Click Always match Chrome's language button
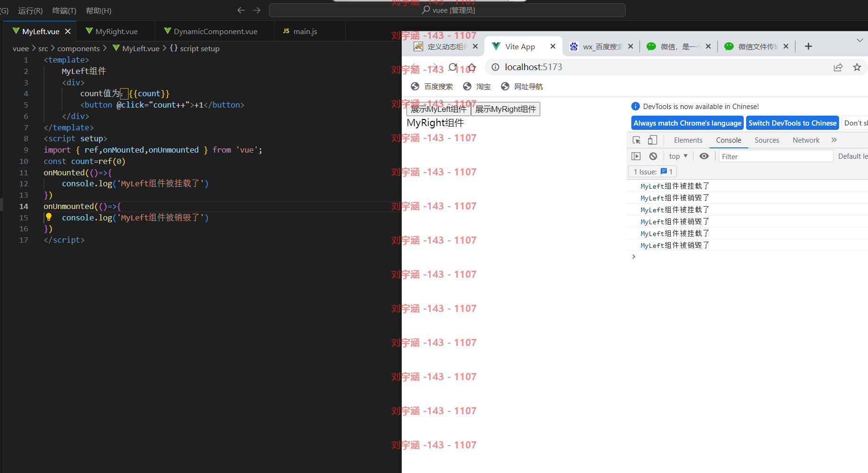The height and width of the screenshot is (473, 868). click(687, 123)
